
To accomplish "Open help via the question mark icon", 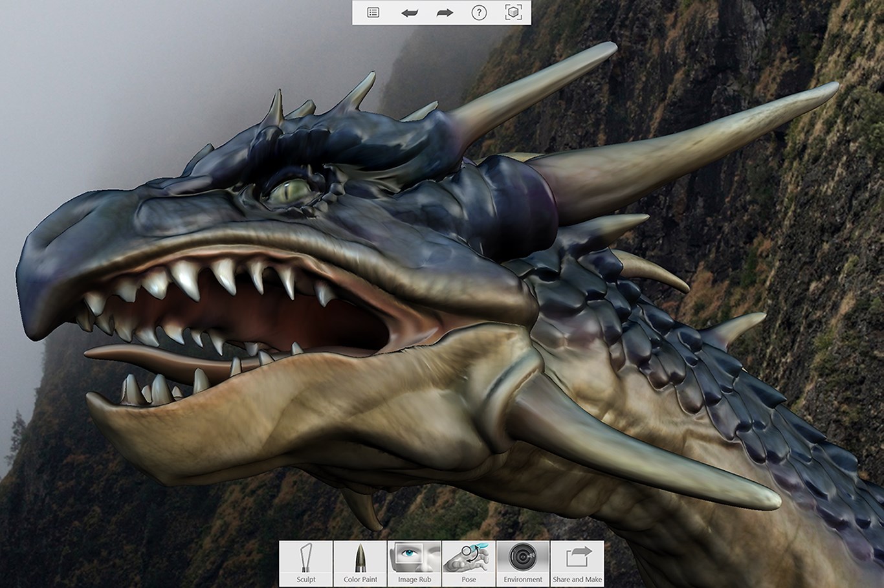I will coord(479,12).
